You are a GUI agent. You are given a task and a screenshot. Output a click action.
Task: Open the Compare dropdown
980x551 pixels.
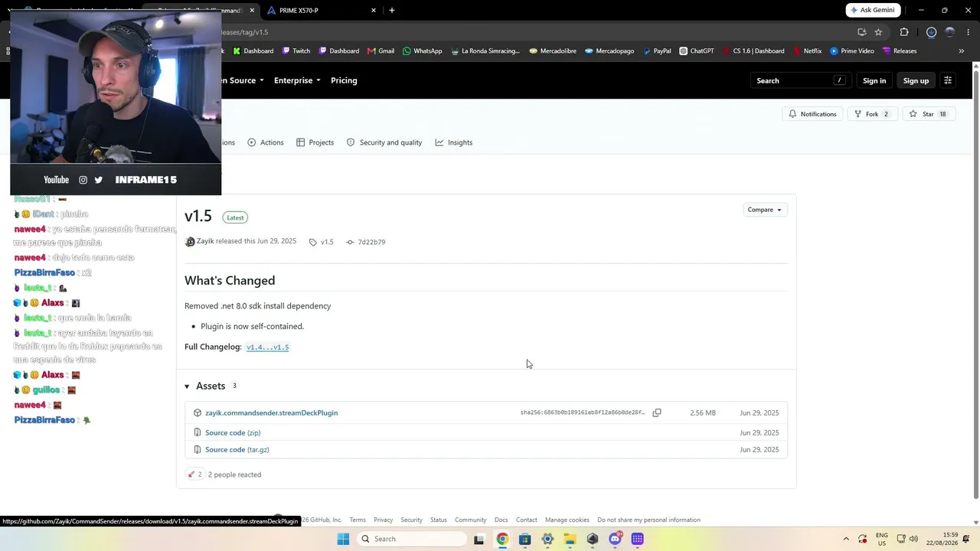764,210
